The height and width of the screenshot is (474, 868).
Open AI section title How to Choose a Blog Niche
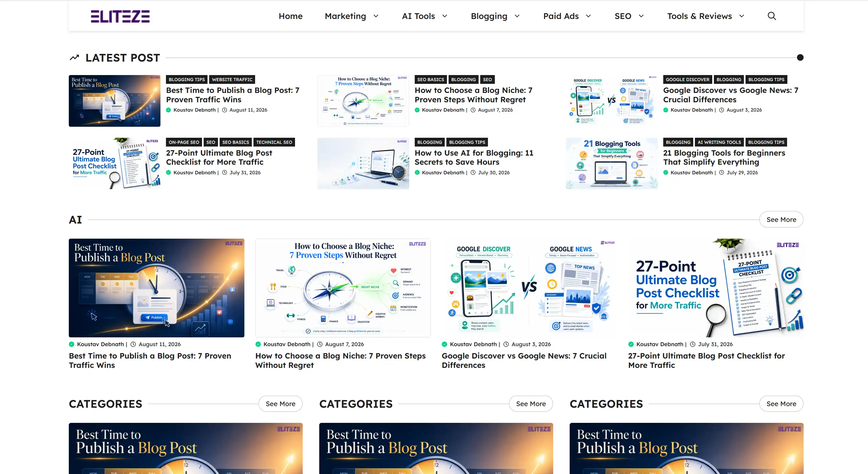(340, 360)
